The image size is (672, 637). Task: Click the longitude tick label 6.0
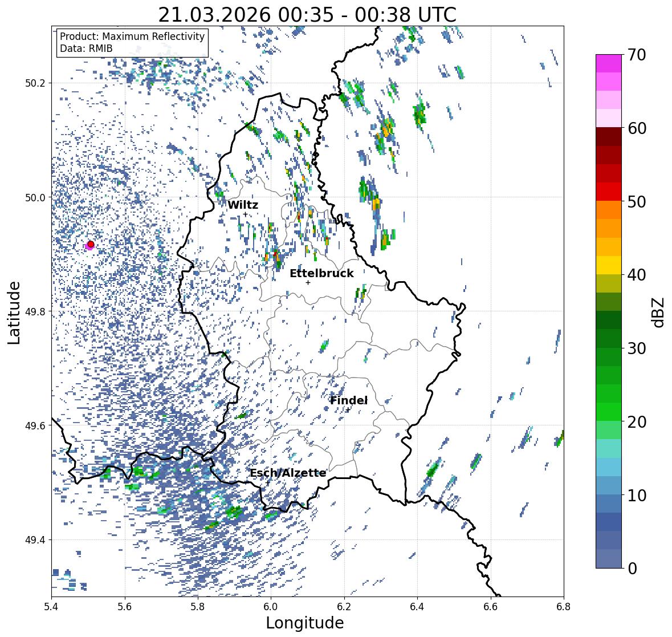271,607
